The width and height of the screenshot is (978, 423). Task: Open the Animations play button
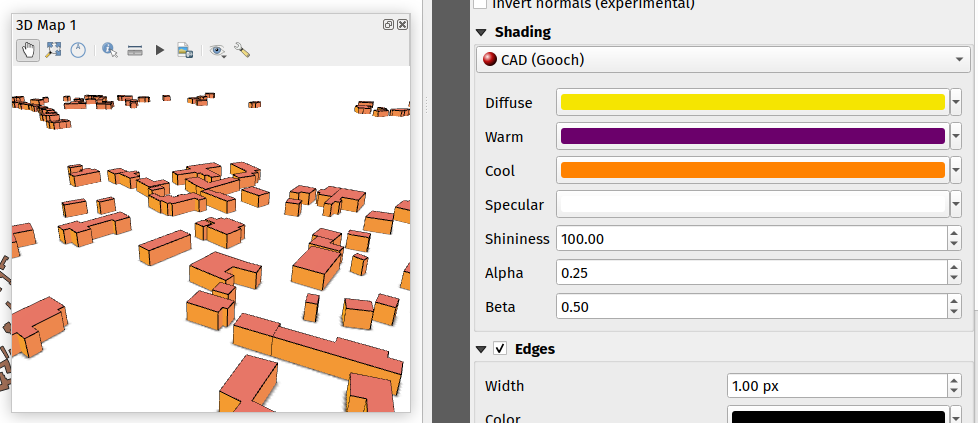[x=159, y=49]
